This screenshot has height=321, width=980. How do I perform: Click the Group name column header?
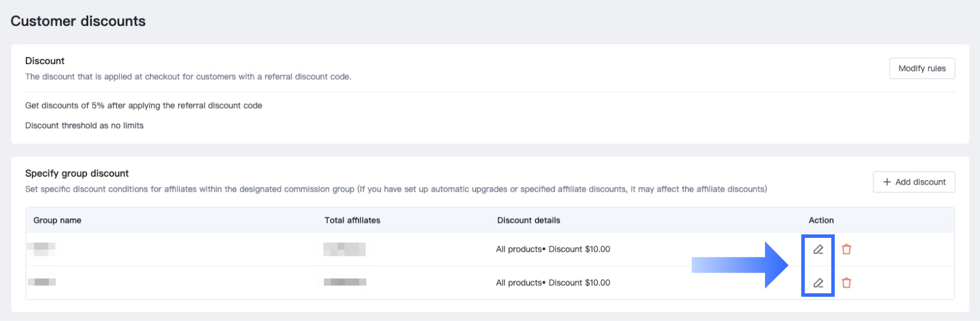(x=57, y=221)
